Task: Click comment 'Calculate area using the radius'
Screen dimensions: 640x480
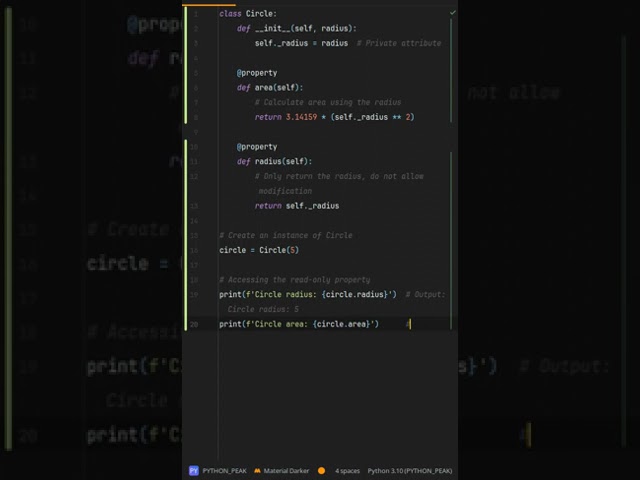Action: [x=328, y=102]
